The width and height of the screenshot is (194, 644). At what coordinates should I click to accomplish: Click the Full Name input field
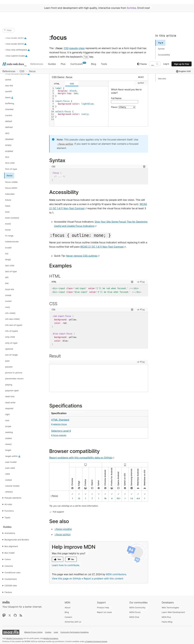124,102
